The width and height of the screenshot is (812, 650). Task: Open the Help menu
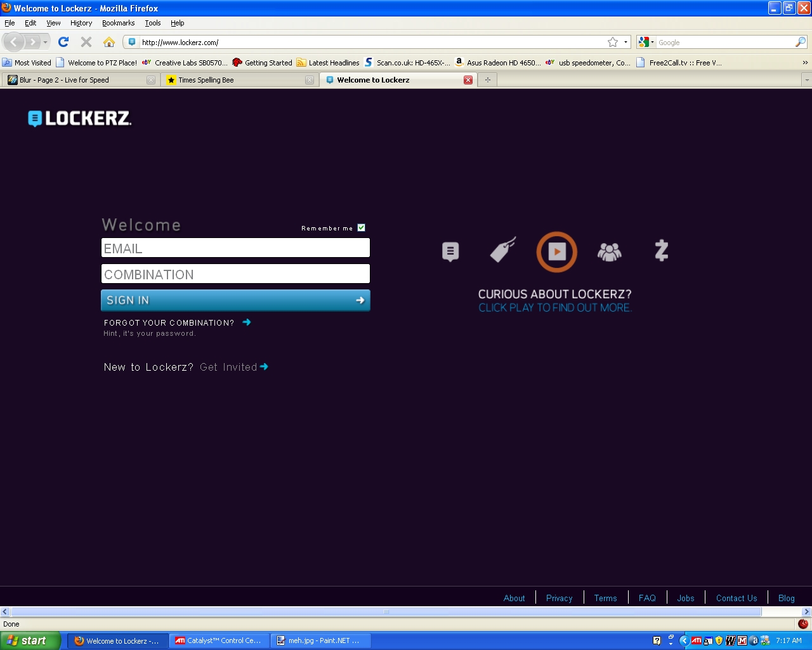click(x=178, y=23)
